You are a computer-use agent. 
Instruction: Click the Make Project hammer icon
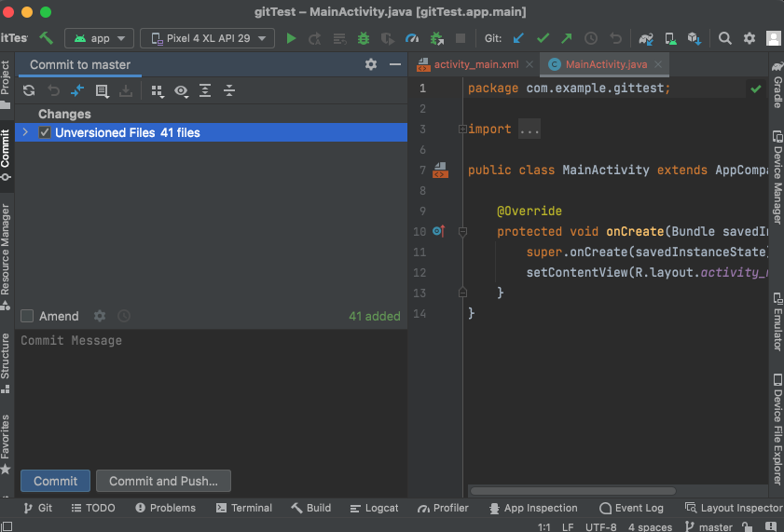(x=47, y=38)
